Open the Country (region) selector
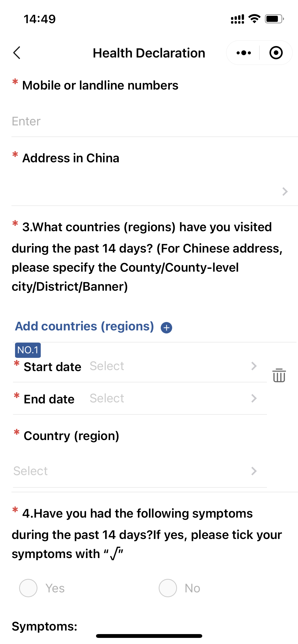 click(135, 471)
